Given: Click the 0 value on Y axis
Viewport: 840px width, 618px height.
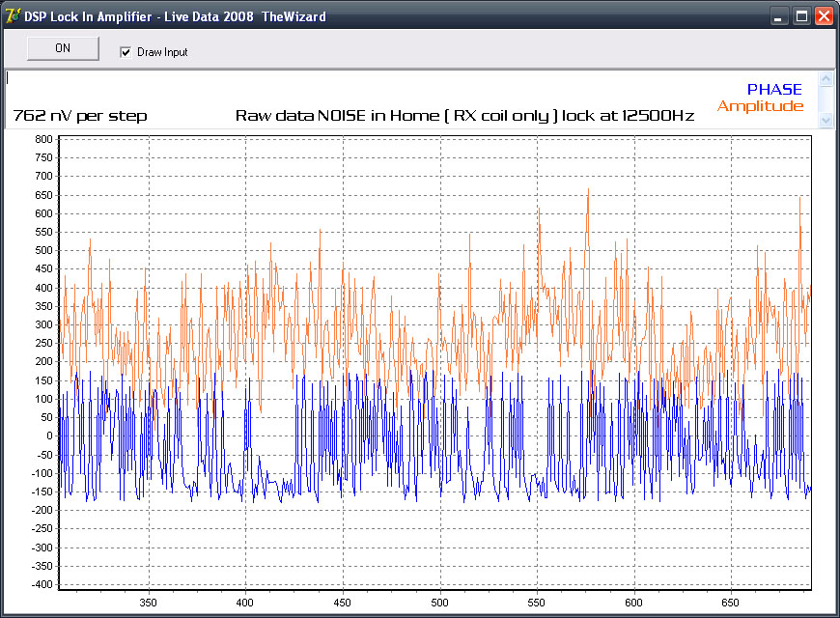Looking at the screenshot, I should (48, 435).
